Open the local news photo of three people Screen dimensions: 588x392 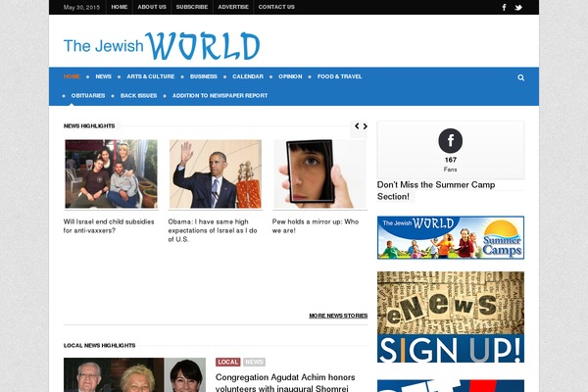(x=134, y=374)
